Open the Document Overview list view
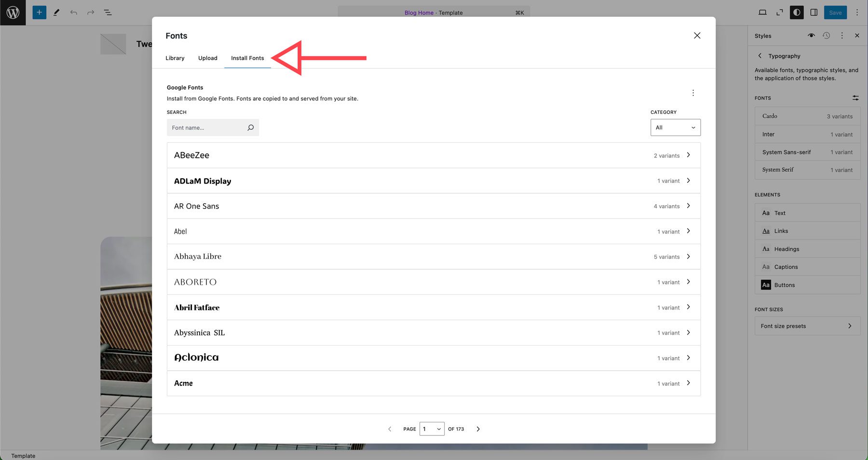Viewport: 868px width, 460px height. coord(108,12)
